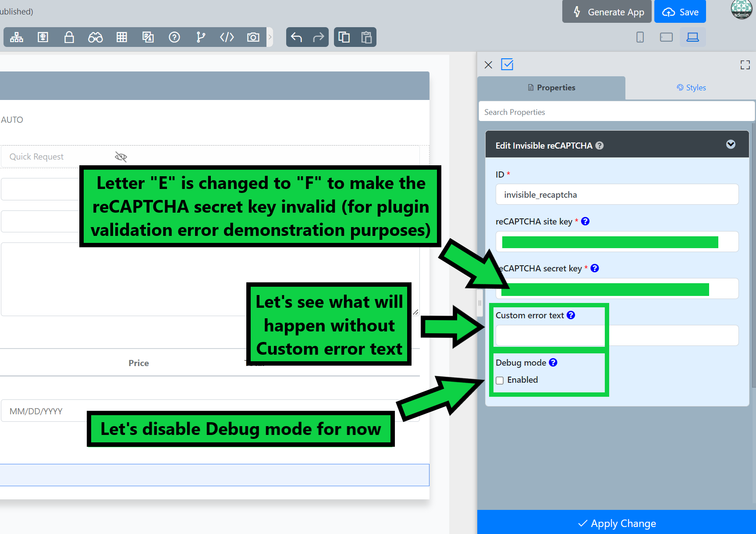Open the help question mark toolbar icon
The height and width of the screenshot is (534, 756).
[x=174, y=37]
